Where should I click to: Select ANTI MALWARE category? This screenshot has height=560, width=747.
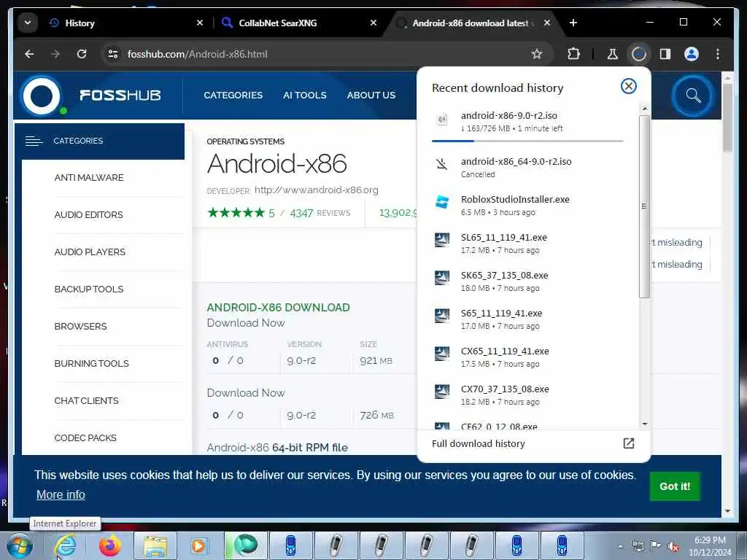coord(88,178)
